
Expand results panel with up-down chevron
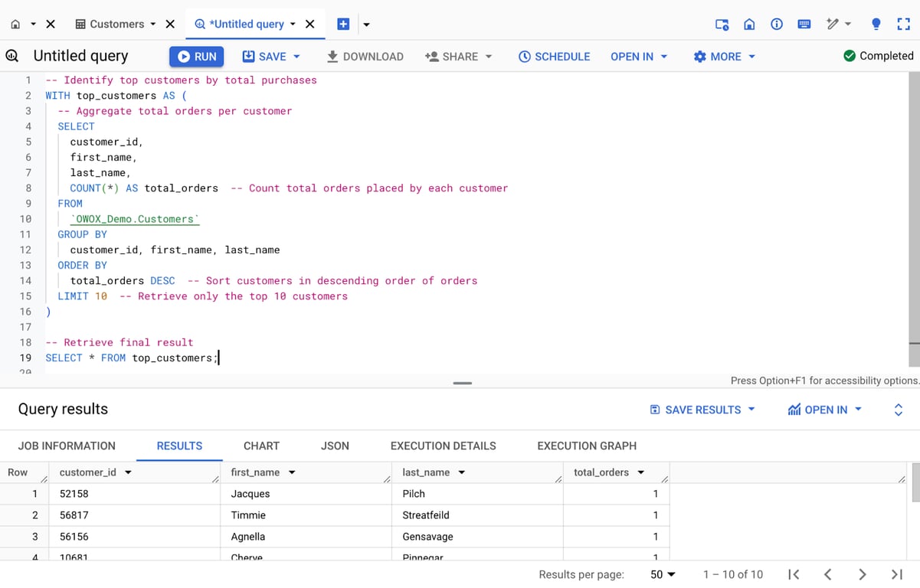(899, 410)
